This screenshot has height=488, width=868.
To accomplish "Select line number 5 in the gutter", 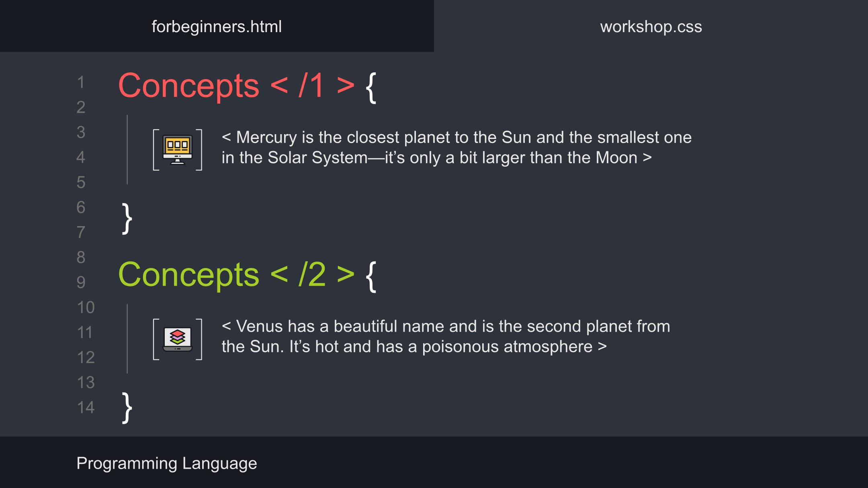I will [x=81, y=182].
